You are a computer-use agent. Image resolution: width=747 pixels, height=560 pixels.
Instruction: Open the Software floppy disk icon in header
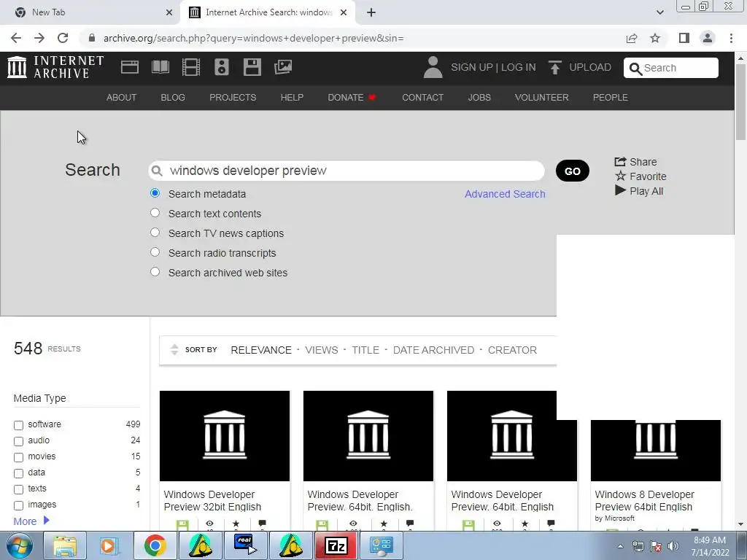click(252, 67)
